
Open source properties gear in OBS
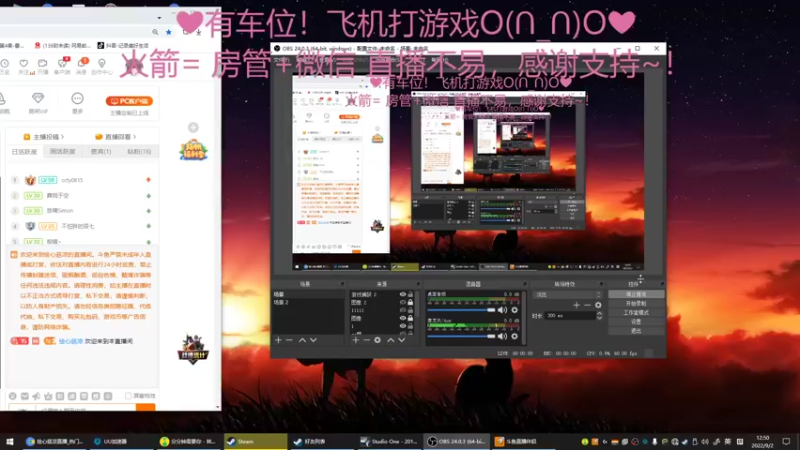[378, 340]
